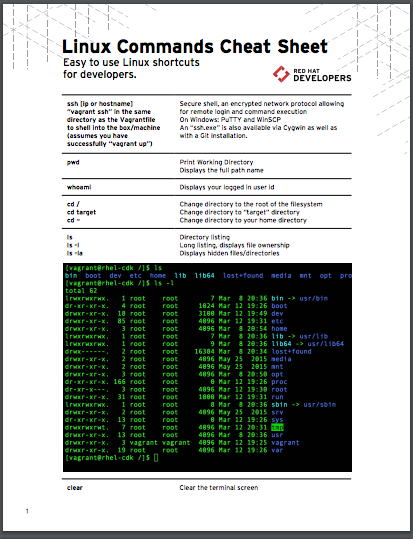Click the cd target command
Viewport: 413px width, 539px height.
(81, 212)
